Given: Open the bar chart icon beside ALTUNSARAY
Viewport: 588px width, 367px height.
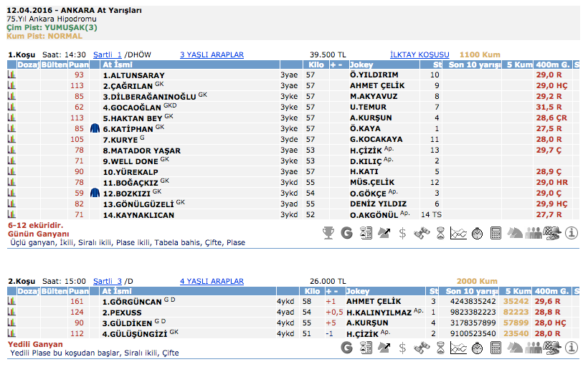Looking at the screenshot, I should 11,75.
